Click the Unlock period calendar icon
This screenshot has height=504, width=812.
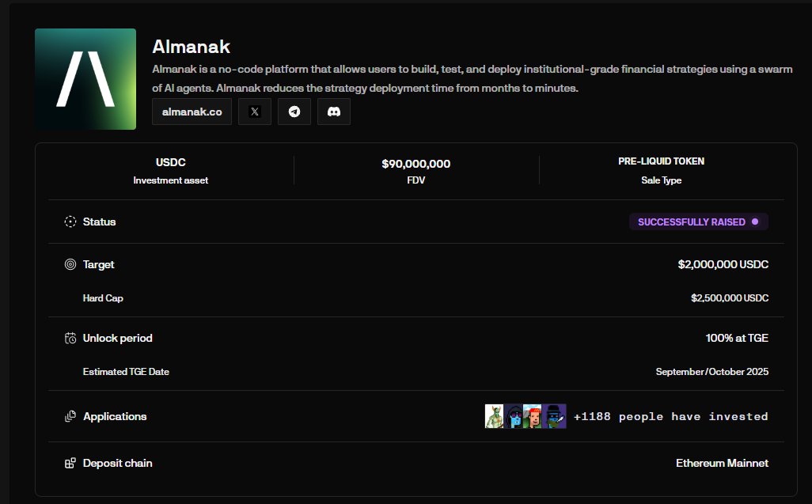[70, 338]
